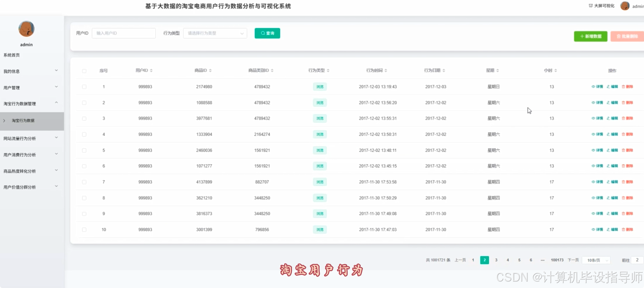
Task: View 详情 for row 5 item 2460036
Action: (x=597, y=150)
